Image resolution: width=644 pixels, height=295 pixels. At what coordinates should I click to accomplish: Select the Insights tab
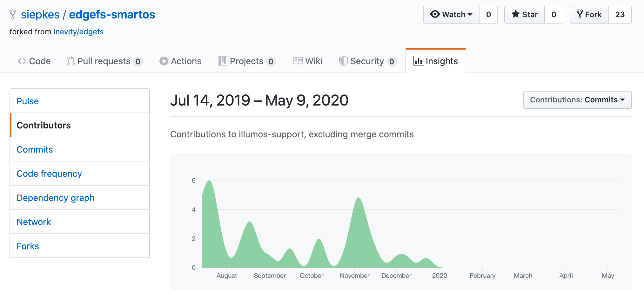click(435, 61)
